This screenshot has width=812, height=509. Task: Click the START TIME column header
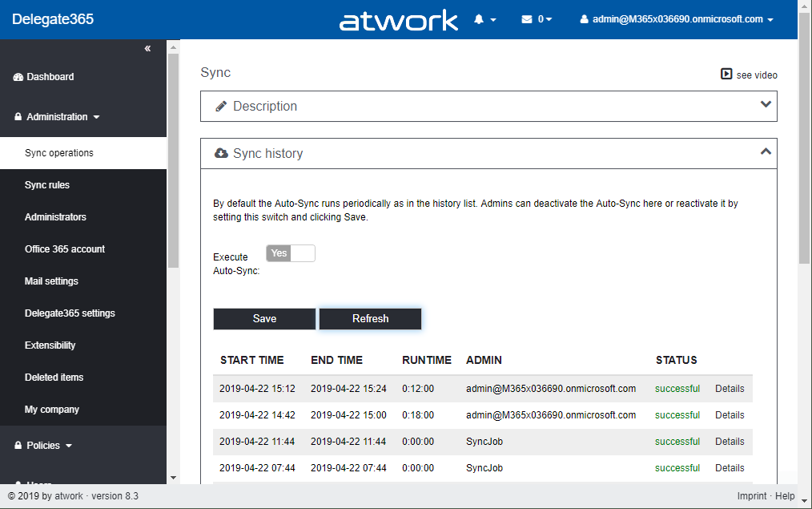(x=251, y=360)
